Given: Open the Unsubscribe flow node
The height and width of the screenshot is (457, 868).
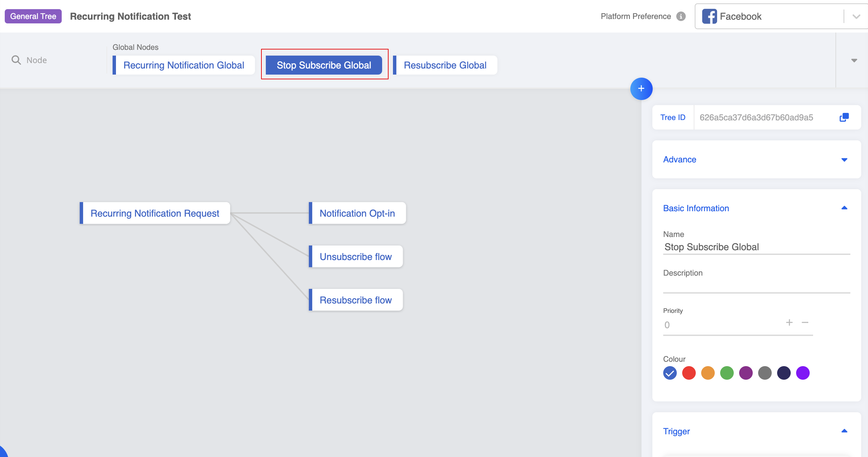Looking at the screenshot, I should click(356, 257).
